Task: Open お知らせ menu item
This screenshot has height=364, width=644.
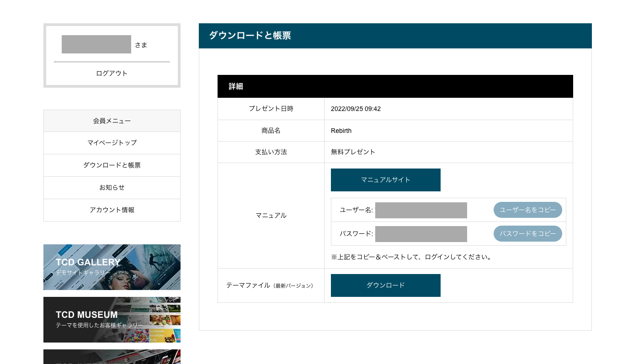Action: (x=112, y=188)
